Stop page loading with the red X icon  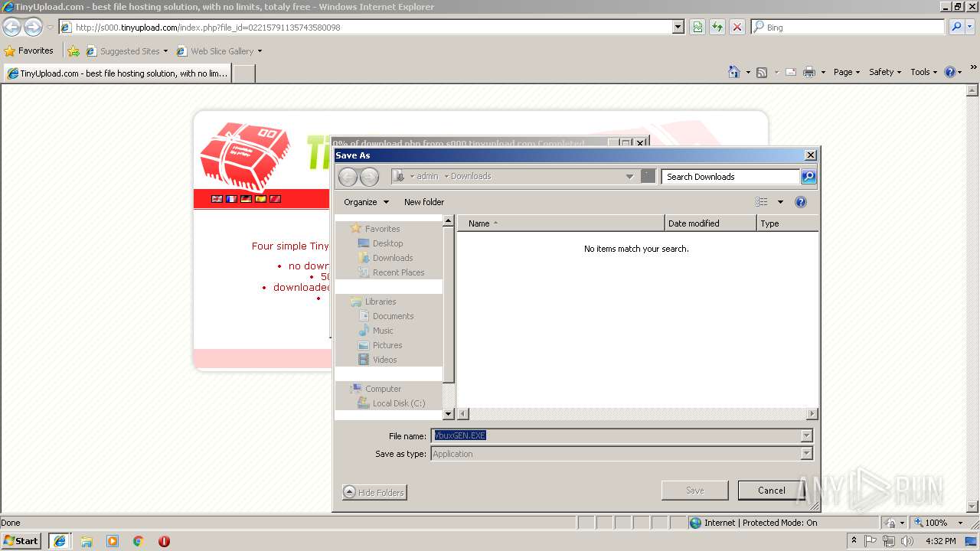(737, 27)
